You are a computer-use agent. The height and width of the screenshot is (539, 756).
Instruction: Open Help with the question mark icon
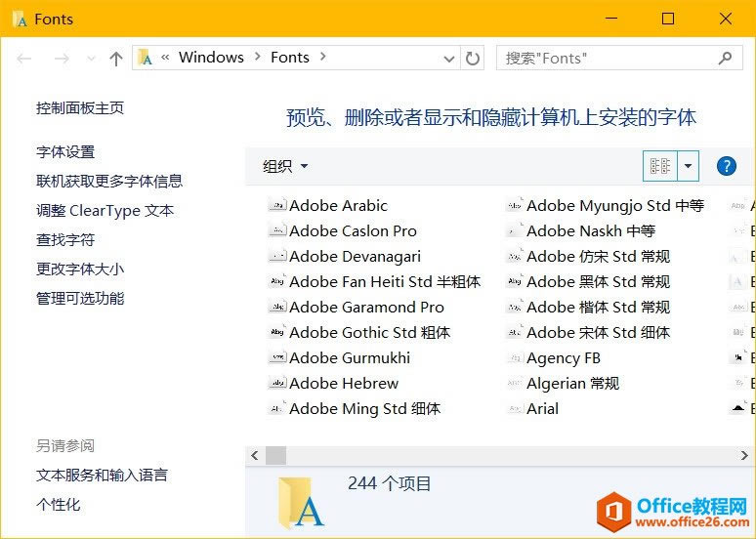tap(726, 166)
